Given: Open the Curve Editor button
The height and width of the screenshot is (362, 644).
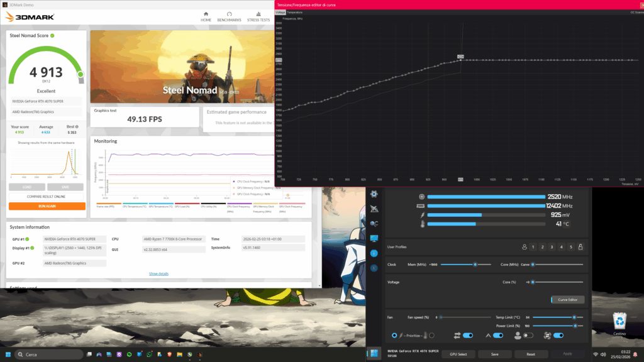Looking at the screenshot, I should point(568,300).
